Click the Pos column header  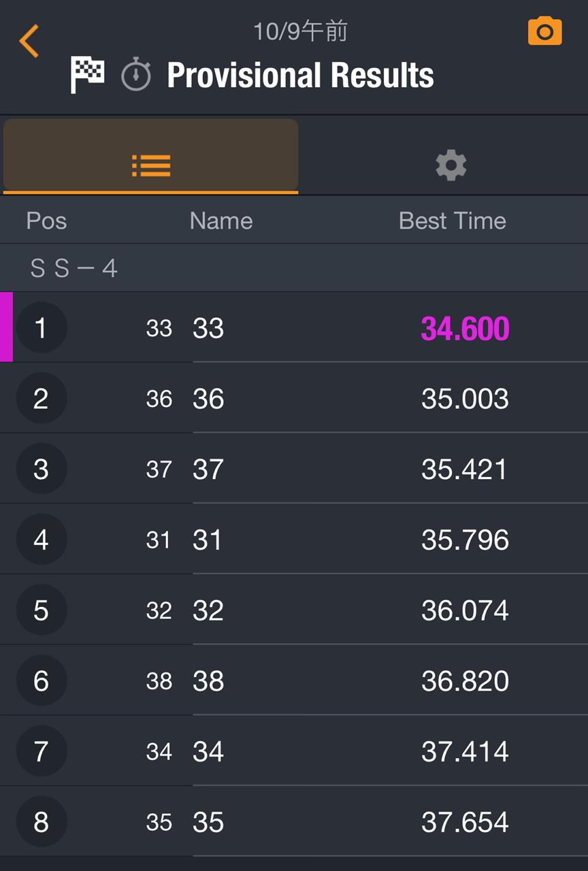click(x=46, y=220)
